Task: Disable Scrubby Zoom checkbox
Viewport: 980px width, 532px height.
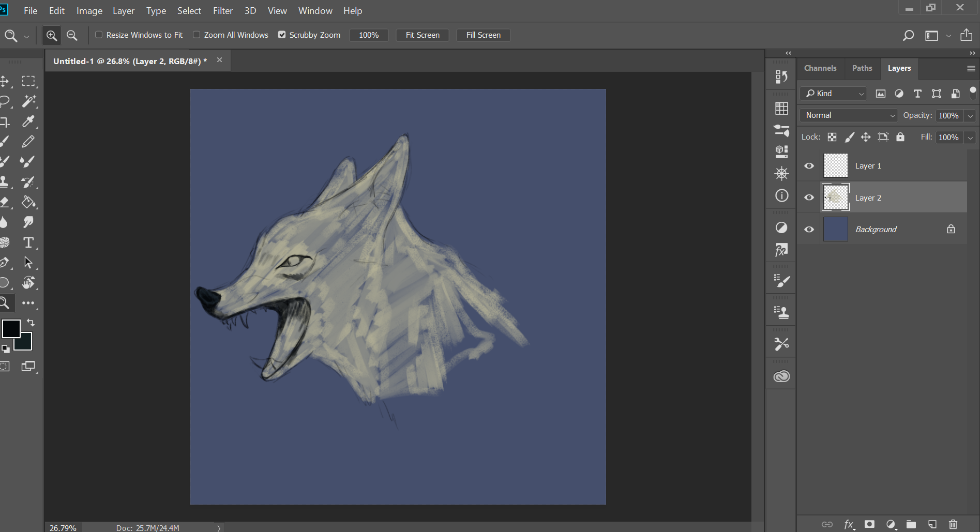Action: 282,35
